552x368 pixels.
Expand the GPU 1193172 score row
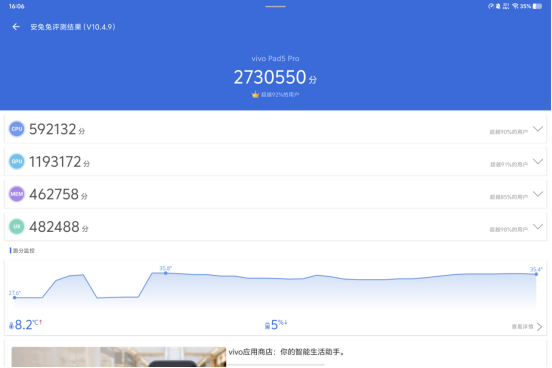(275, 161)
